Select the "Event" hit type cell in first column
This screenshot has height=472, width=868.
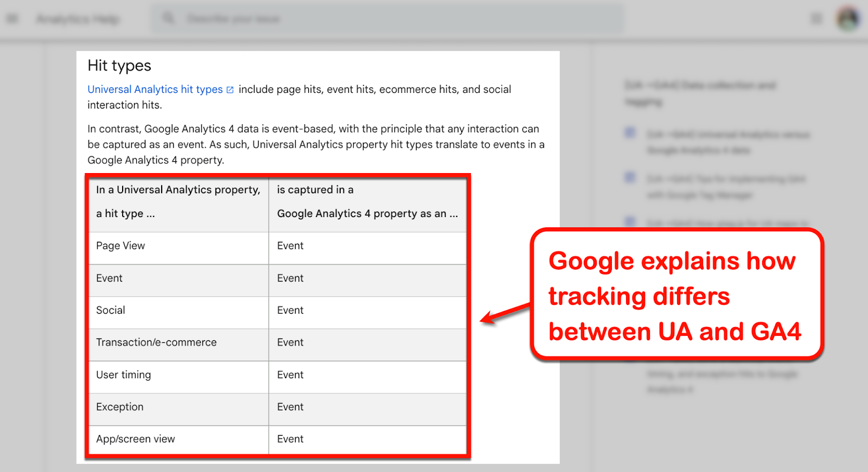click(x=179, y=280)
